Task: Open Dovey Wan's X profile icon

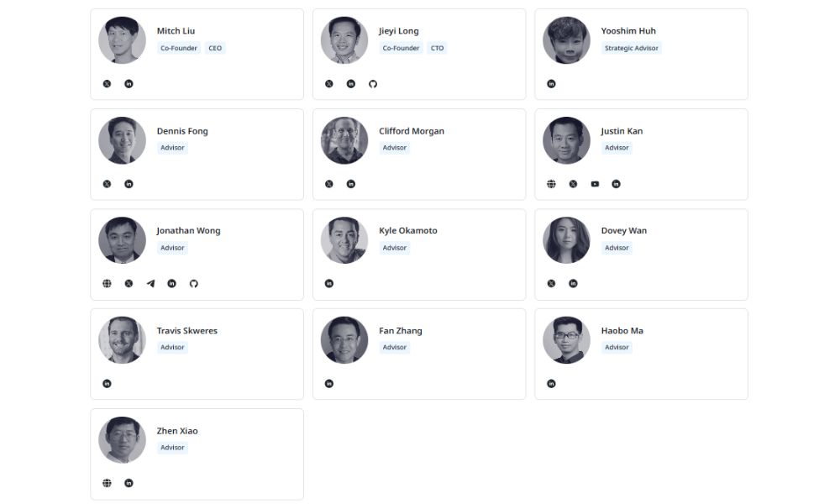Action: tap(551, 284)
